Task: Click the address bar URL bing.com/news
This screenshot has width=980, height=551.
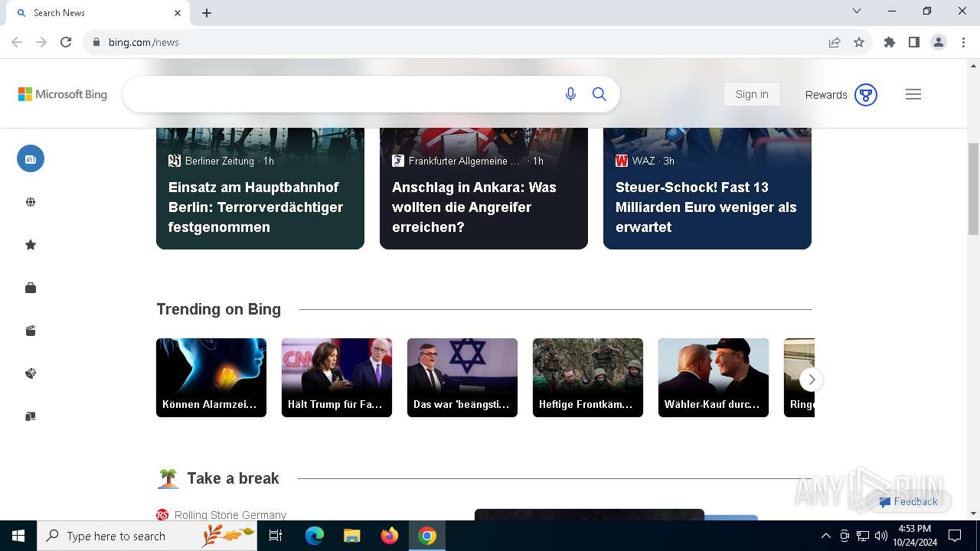Action: coord(144,42)
